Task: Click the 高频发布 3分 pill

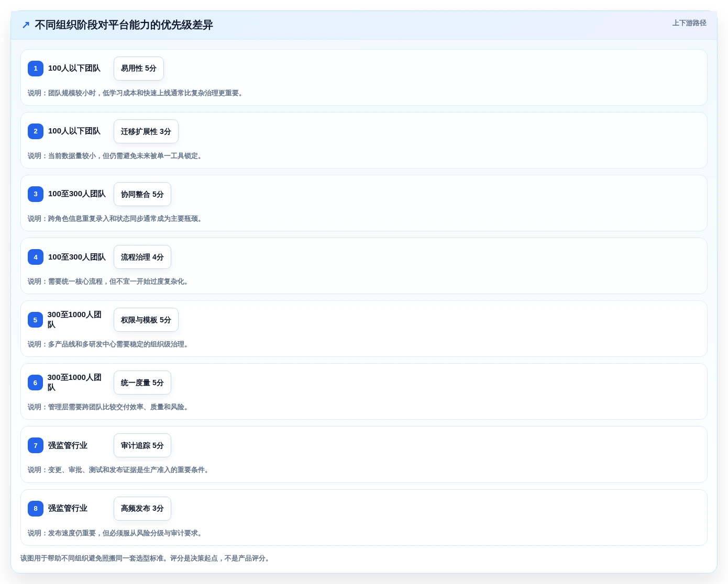Action: [x=142, y=508]
